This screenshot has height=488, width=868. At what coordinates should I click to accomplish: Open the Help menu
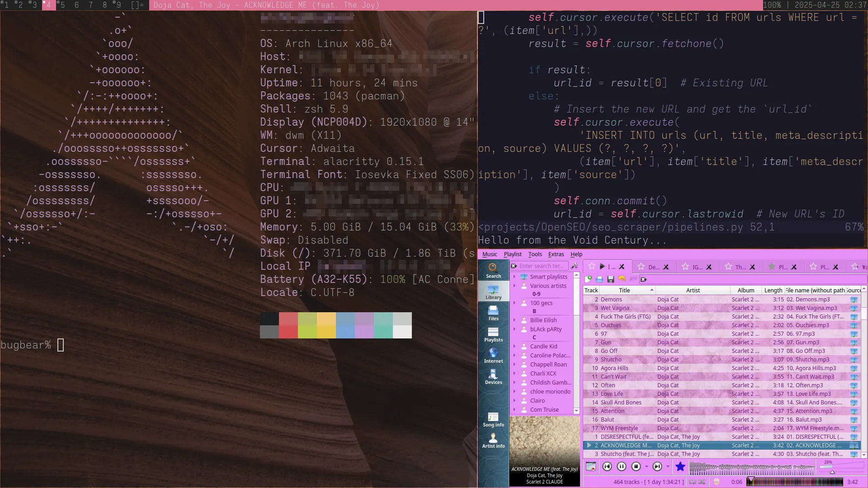coord(576,254)
